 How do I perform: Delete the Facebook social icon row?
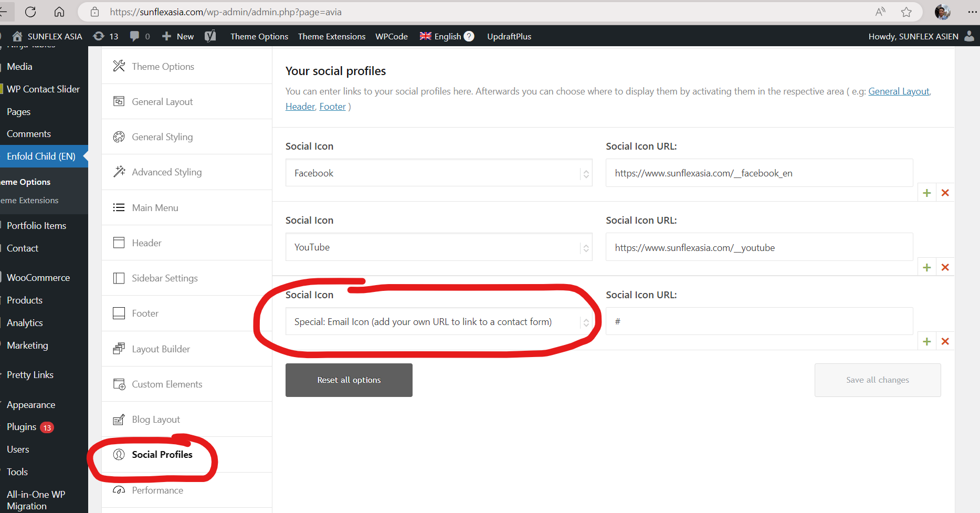coord(945,193)
